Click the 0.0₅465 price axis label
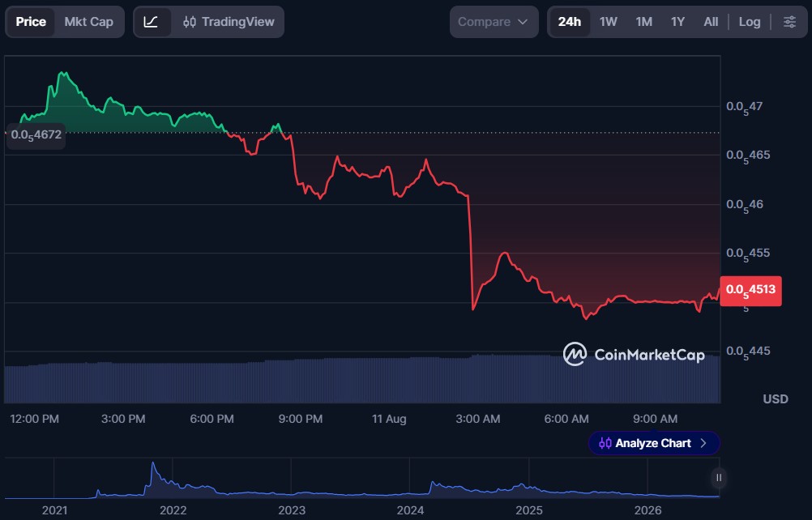Screen dimensions: 812x520 pyautogui.click(x=748, y=156)
